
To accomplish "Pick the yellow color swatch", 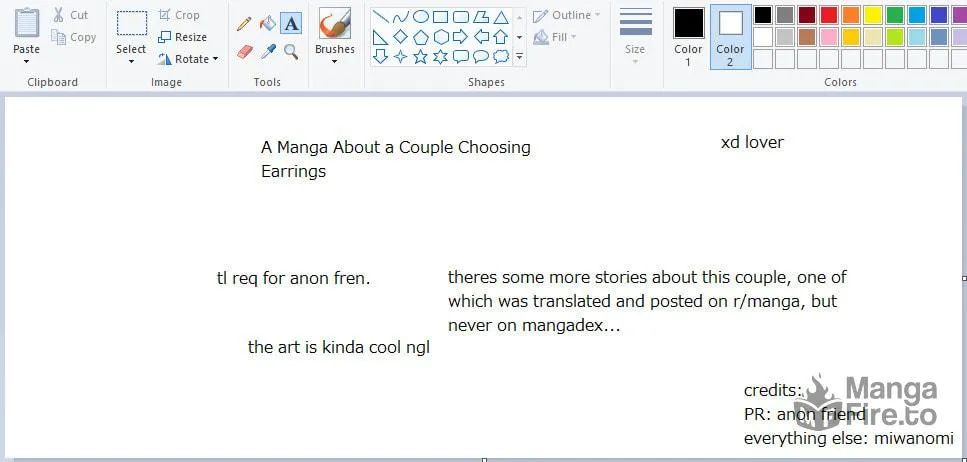I will tap(873, 15).
